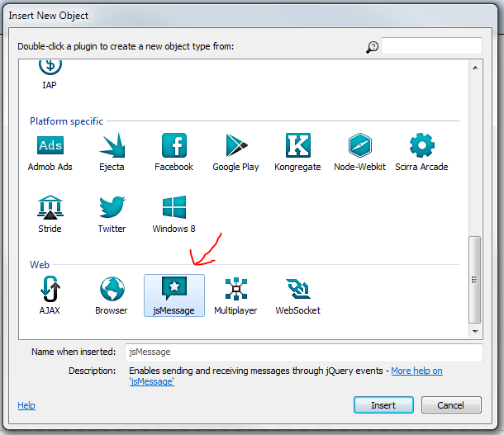
Task: Choose the Ejecta plugin
Action: pos(112,146)
